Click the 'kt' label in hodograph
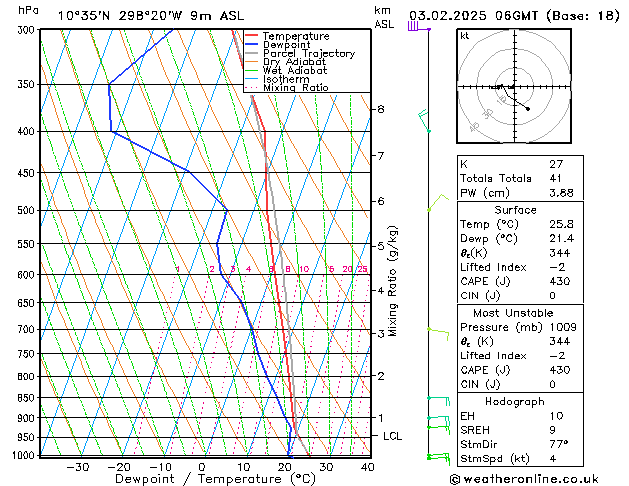Screen dimensions: 629x486 (465, 36)
